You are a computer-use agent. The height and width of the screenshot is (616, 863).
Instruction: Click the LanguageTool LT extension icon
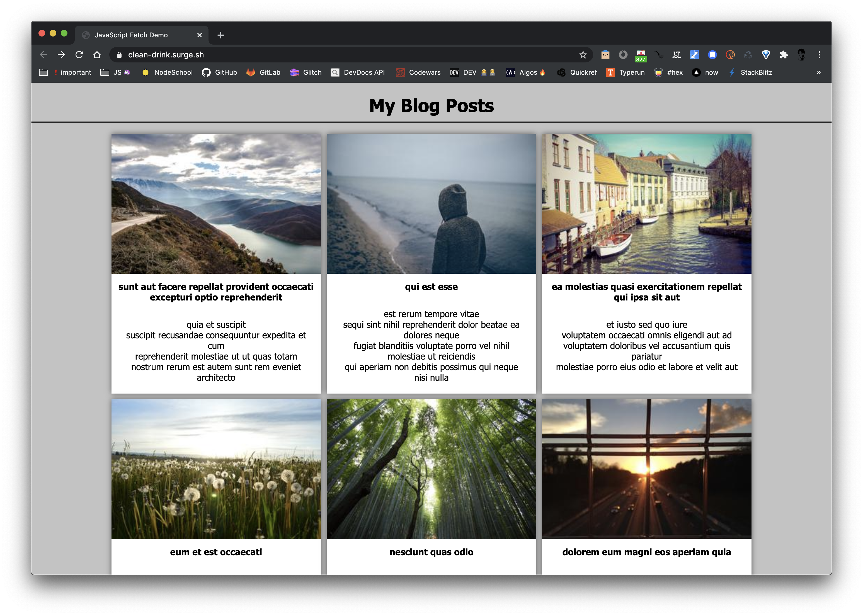tap(676, 55)
